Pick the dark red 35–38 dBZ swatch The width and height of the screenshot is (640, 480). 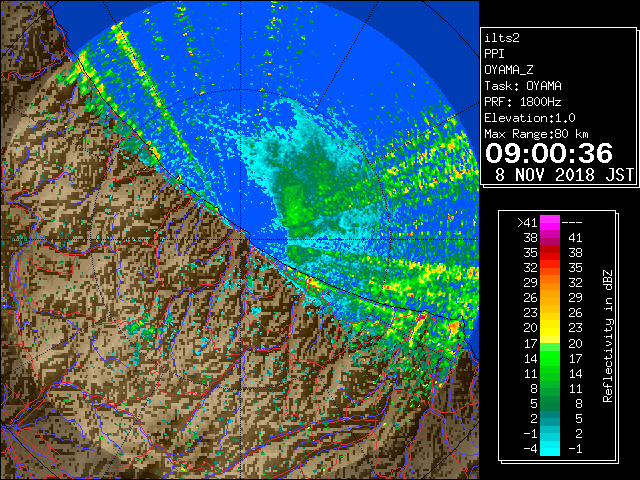tap(550, 253)
